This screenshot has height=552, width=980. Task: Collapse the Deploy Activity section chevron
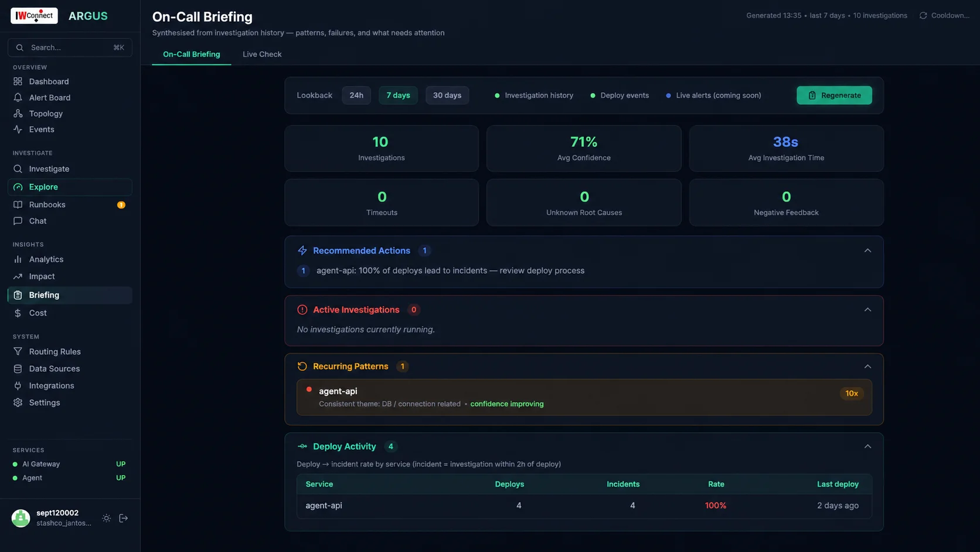click(x=867, y=446)
